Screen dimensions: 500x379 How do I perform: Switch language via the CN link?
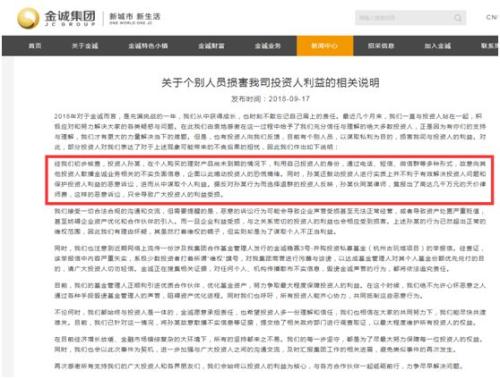click(491, 17)
